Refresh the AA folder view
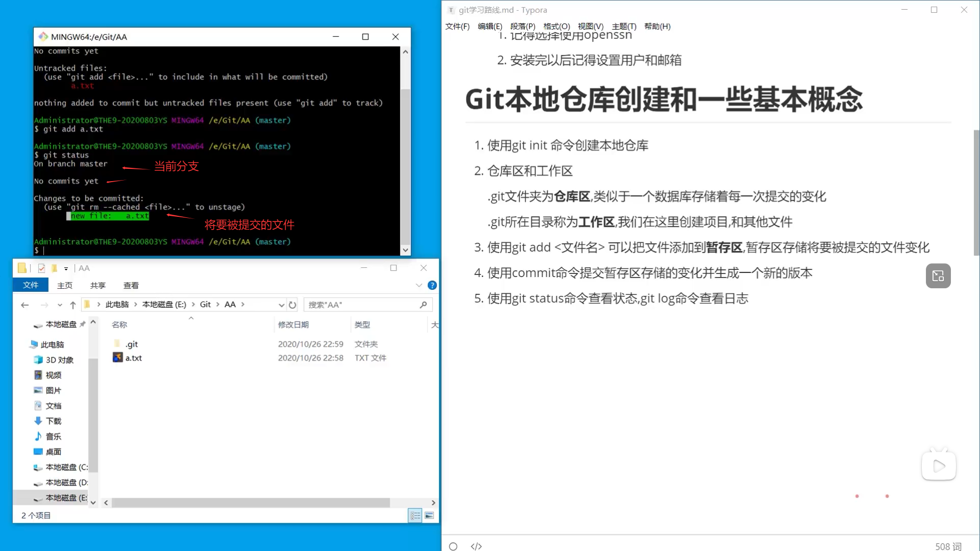 click(292, 305)
